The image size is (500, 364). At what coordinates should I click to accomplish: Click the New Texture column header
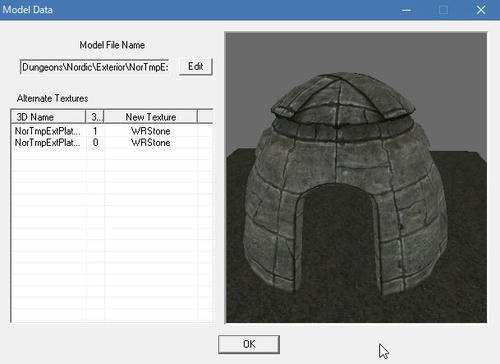pyautogui.click(x=151, y=117)
